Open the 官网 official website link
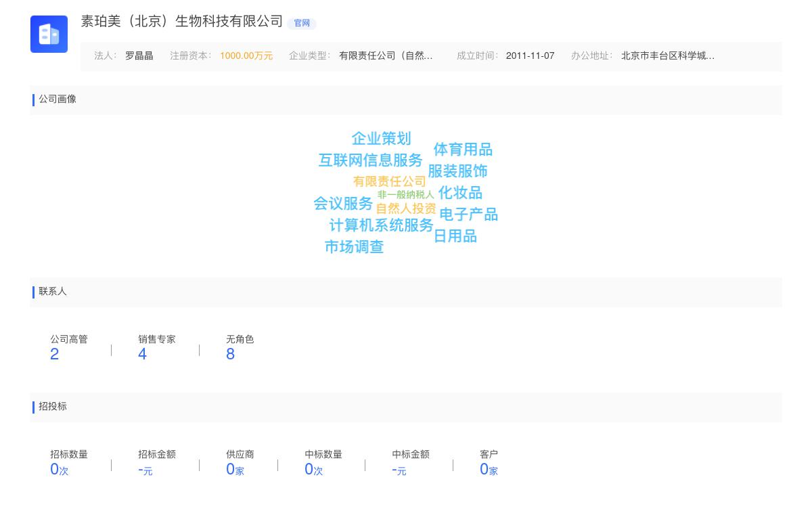Viewport: 812px width, 509px height. (x=302, y=23)
